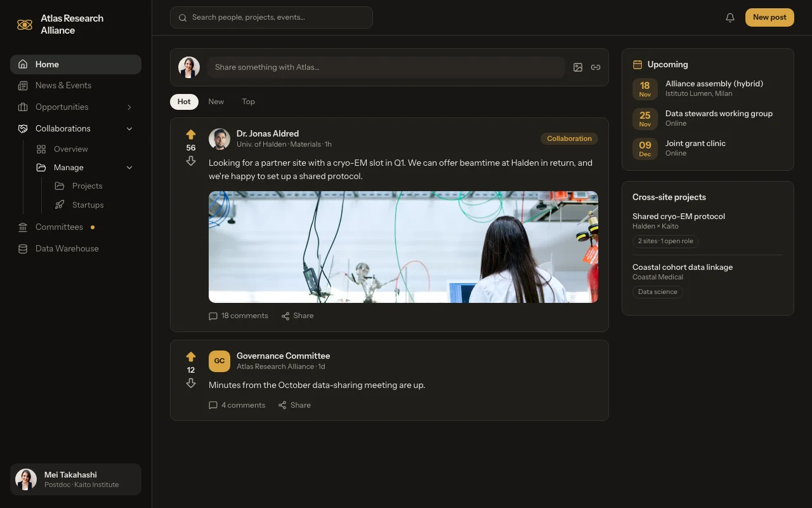Image resolution: width=812 pixels, height=508 pixels.
Task: Open the 4 comments on Governance post
Action: point(237,405)
